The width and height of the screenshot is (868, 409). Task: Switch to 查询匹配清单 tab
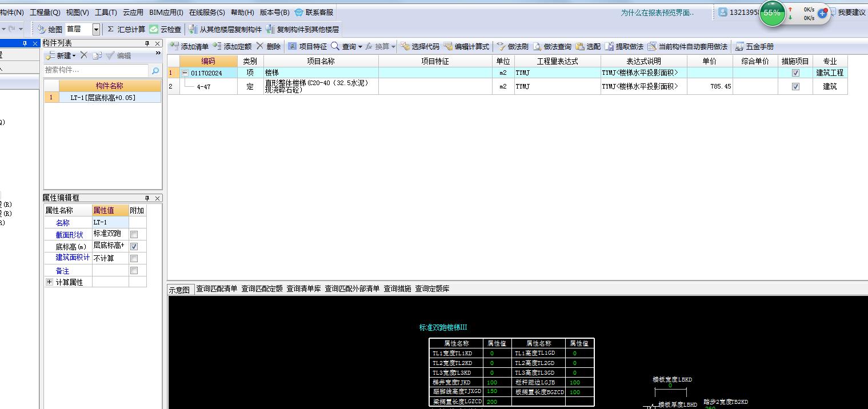(217, 289)
